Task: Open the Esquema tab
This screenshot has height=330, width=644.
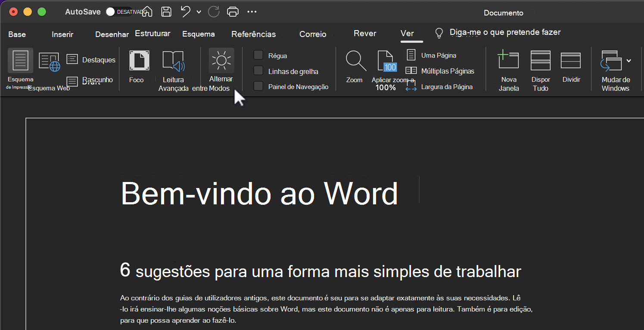Action: point(199,34)
